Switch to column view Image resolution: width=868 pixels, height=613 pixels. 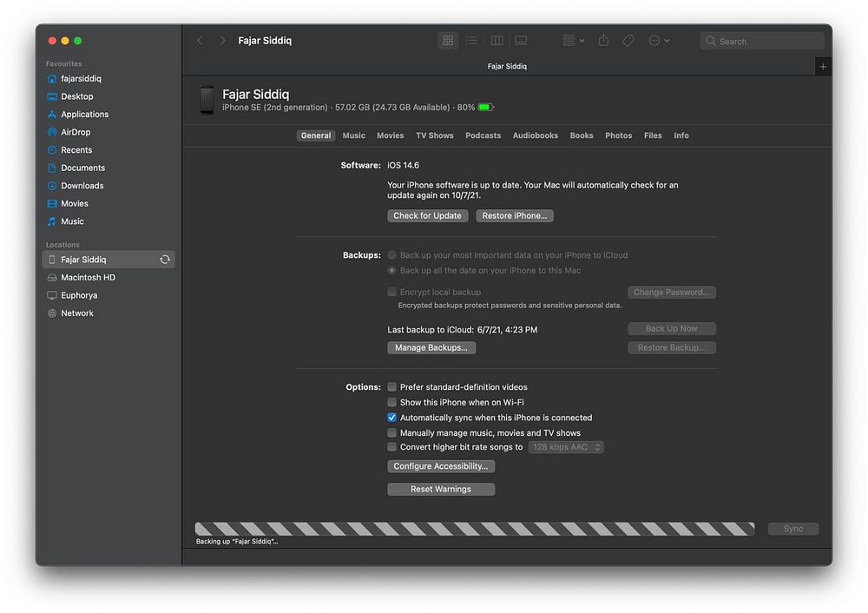496,41
